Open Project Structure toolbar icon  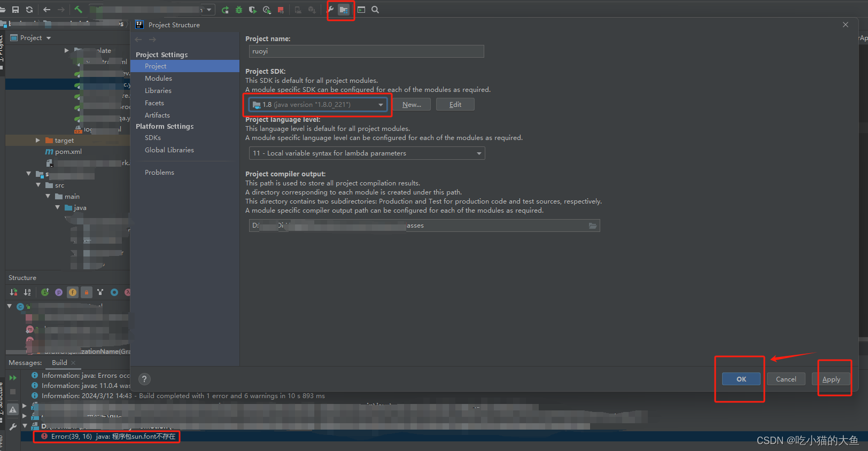pyautogui.click(x=344, y=10)
